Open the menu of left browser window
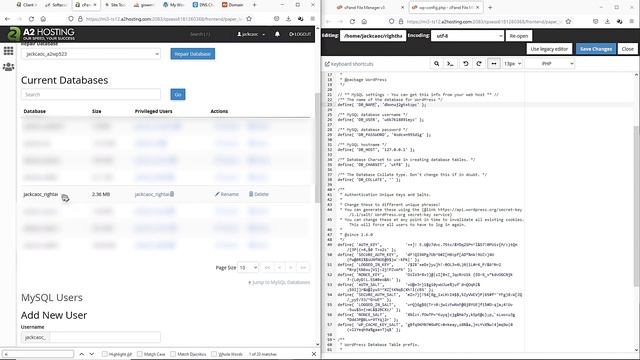 (x=312, y=19)
